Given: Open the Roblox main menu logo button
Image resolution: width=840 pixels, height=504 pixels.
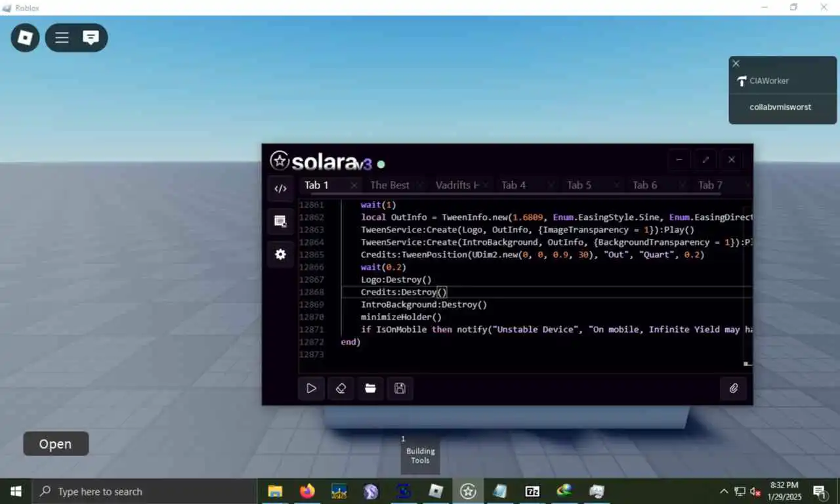Looking at the screenshot, I should tap(25, 38).
